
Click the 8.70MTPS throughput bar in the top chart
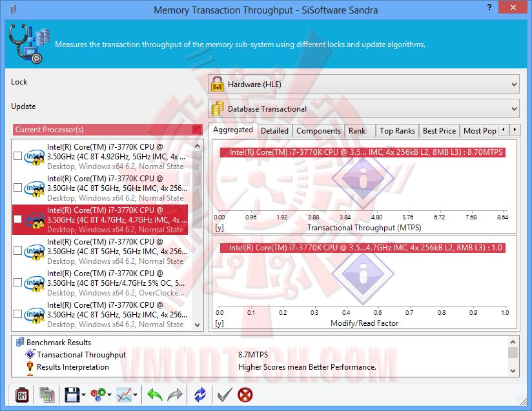363,152
